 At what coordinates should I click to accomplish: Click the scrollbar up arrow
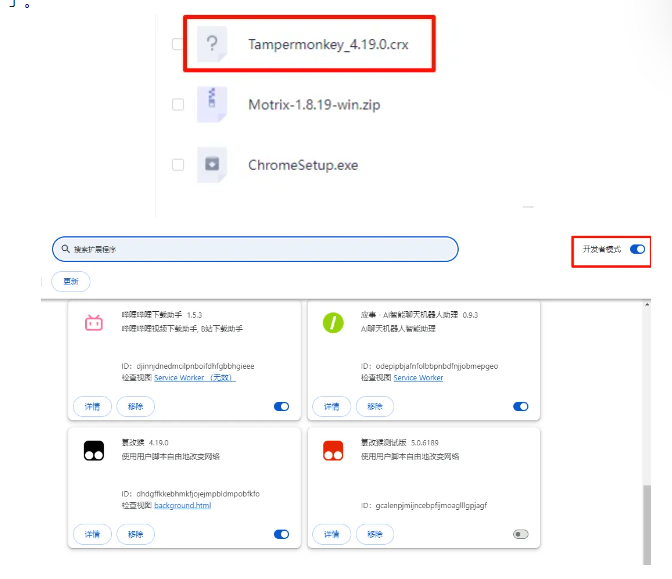click(x=647, y=305)
